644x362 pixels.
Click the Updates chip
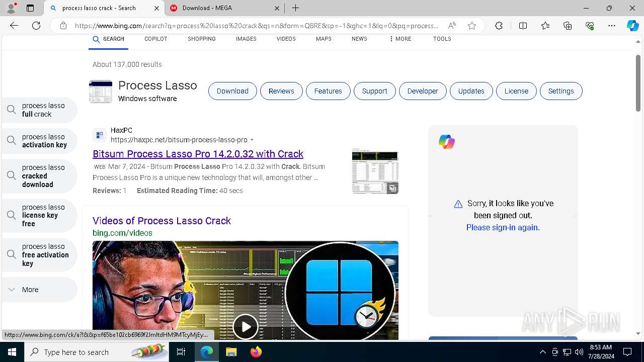coord(471,91)
